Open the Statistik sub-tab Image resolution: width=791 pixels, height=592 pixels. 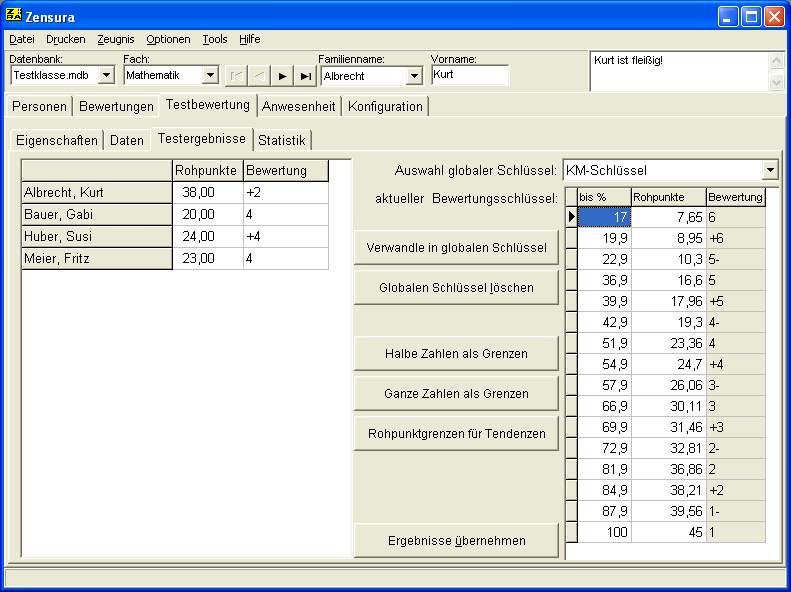(x=281, y=140)
